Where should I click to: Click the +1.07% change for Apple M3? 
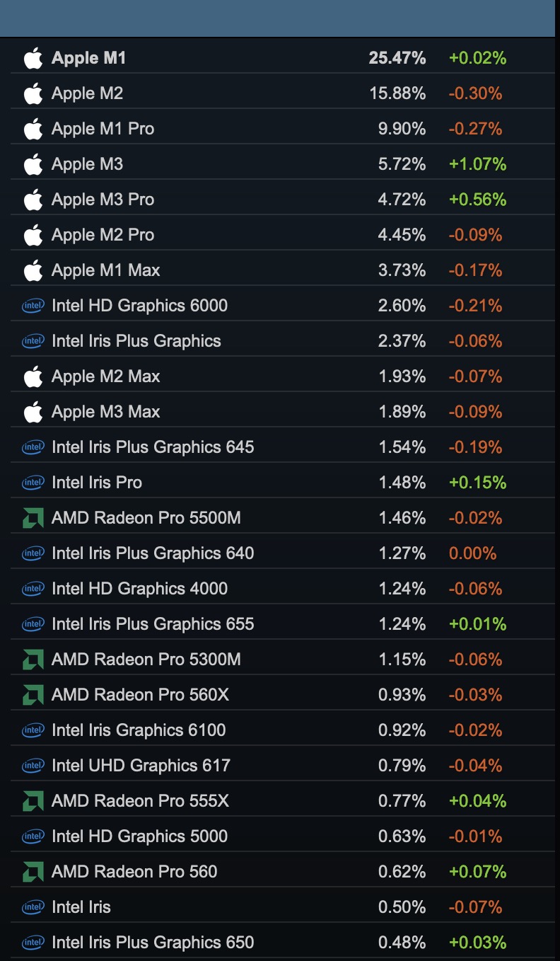[477, 164]
